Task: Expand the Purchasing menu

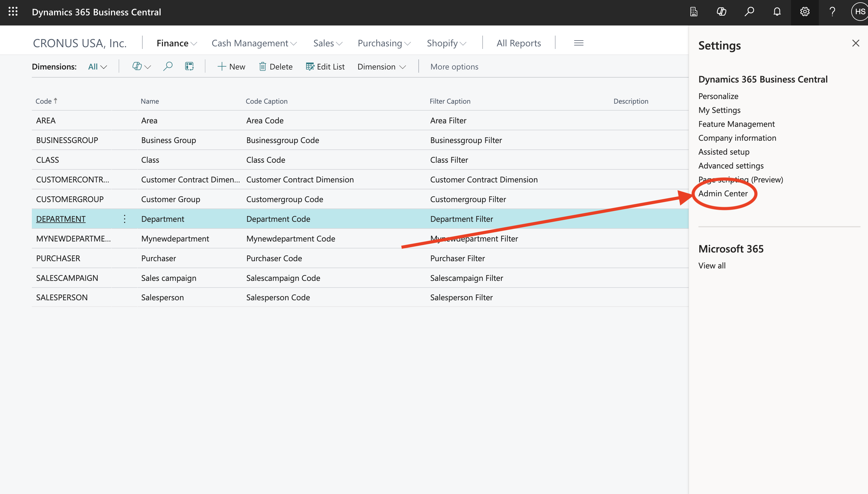Action: pyautogui.click(x=384, y=43)
